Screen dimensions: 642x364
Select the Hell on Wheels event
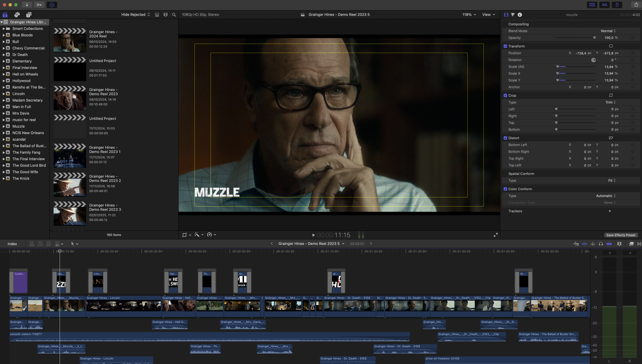click(x=25, y=74)
